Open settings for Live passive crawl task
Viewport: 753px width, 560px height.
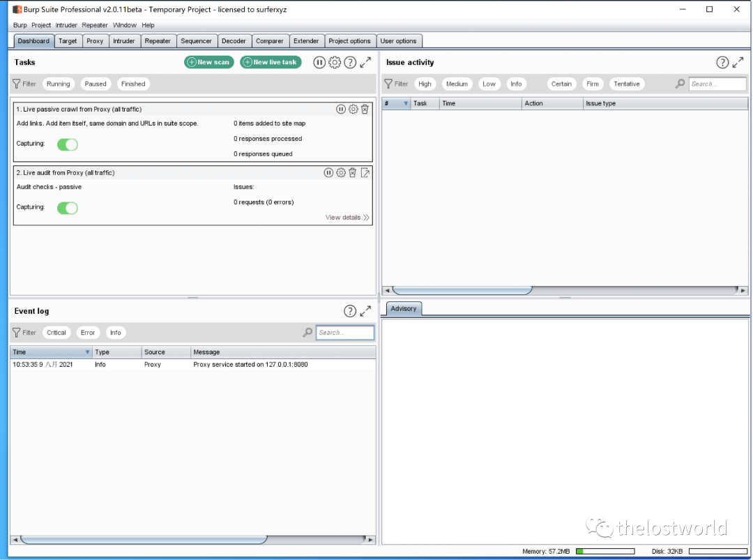pos(353,109)
